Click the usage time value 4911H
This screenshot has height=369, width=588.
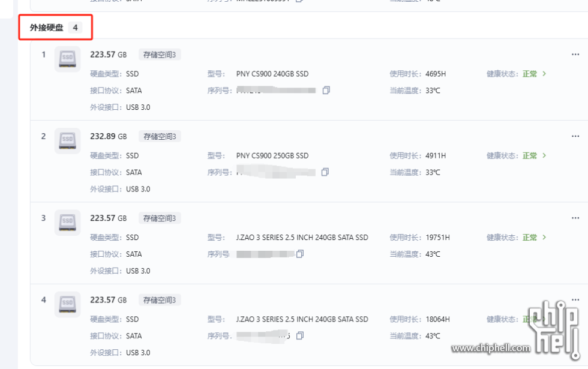coord(436,155)
